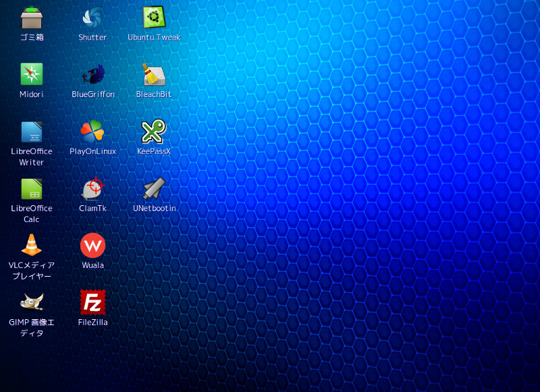Open the LibreOffice Calc icon
540x392 pixels.
(31, 189)
